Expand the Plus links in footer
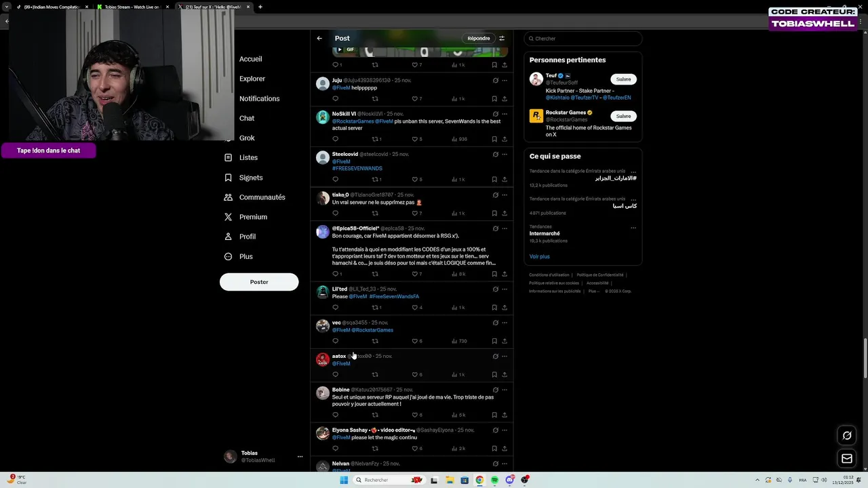Viewport: 868px width, 488px height. 593,291
